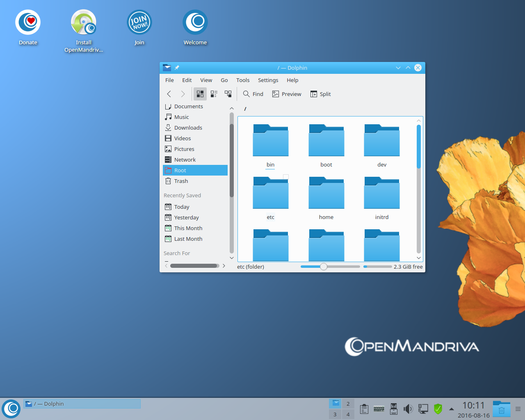The width and height of the screenshot is (525, 420).
Task: Go back with the left arrow
Action: click(169, 94)
